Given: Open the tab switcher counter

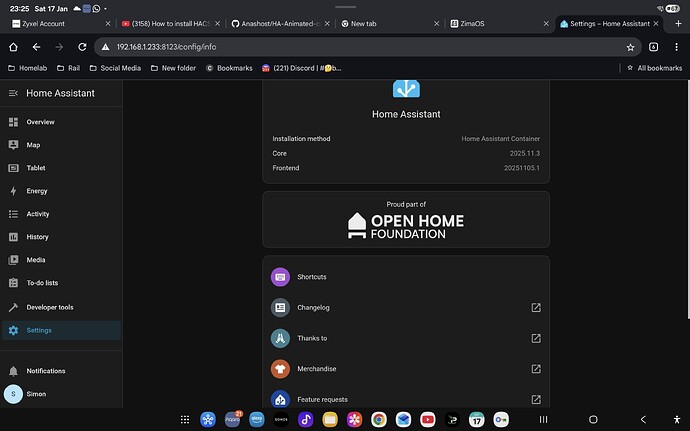Looking at the screenshot, I should (x=653, y=47).
